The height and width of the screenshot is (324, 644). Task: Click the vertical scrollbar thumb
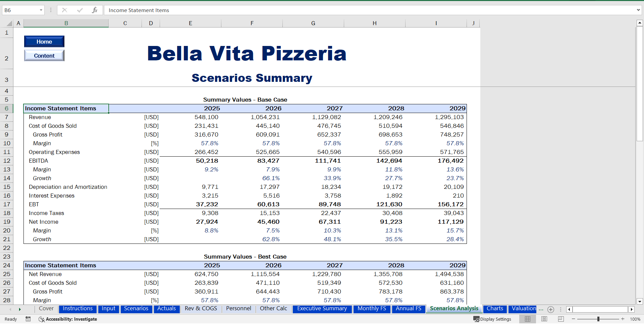pyautogui.click(x=640, y=84)
